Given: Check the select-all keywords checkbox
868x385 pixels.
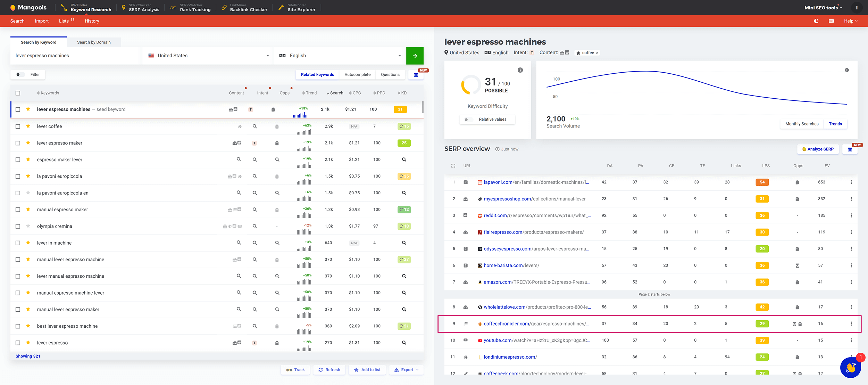Looking at the screenshot, I should (18, 93).
